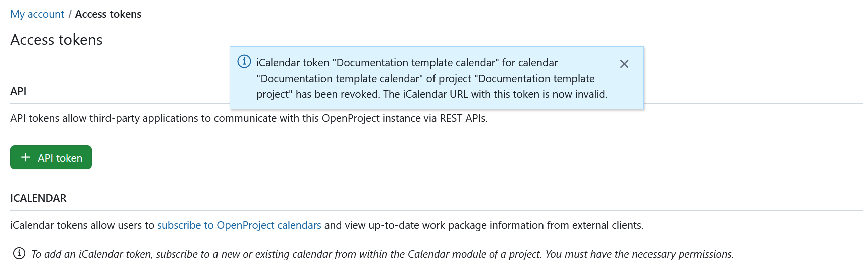Click the API tokens description sentence

(249, 118)
